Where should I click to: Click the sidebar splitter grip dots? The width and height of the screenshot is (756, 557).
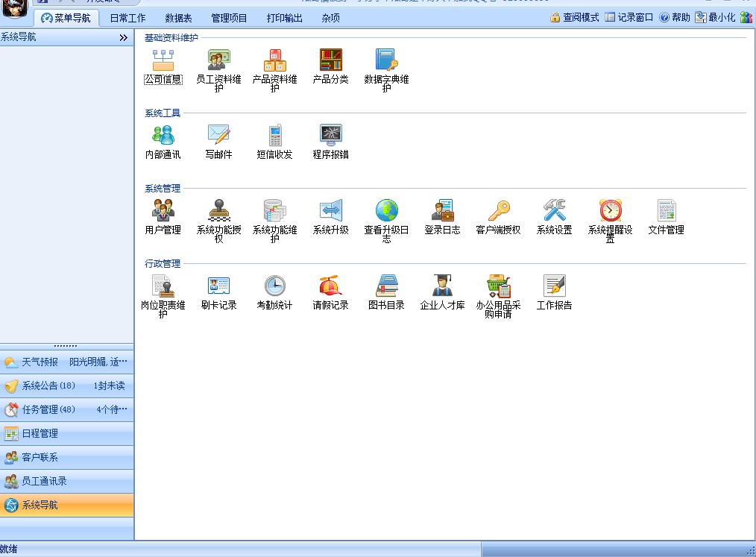tap(66, 346)
